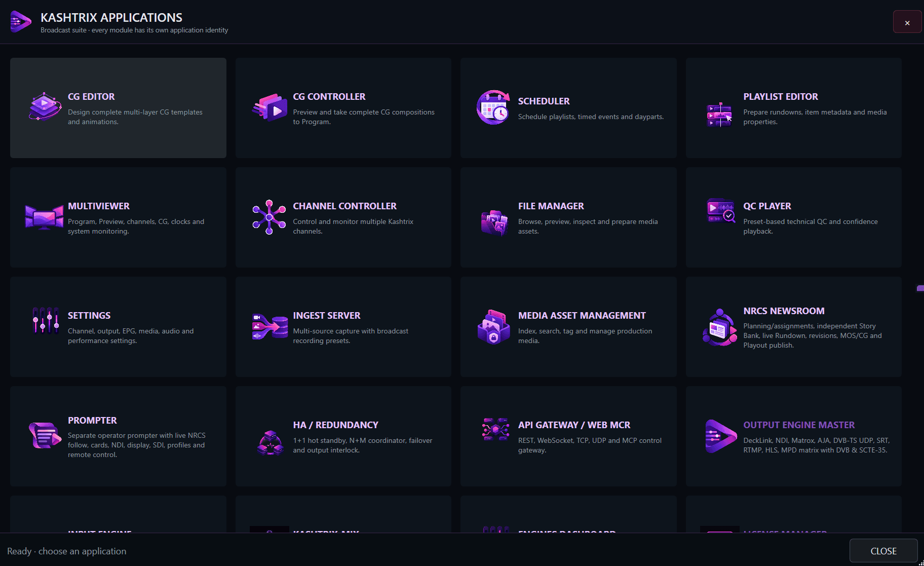Open the API GATEWAY / WEB MCR title
924x566 pixels.
tap(574, 425)
